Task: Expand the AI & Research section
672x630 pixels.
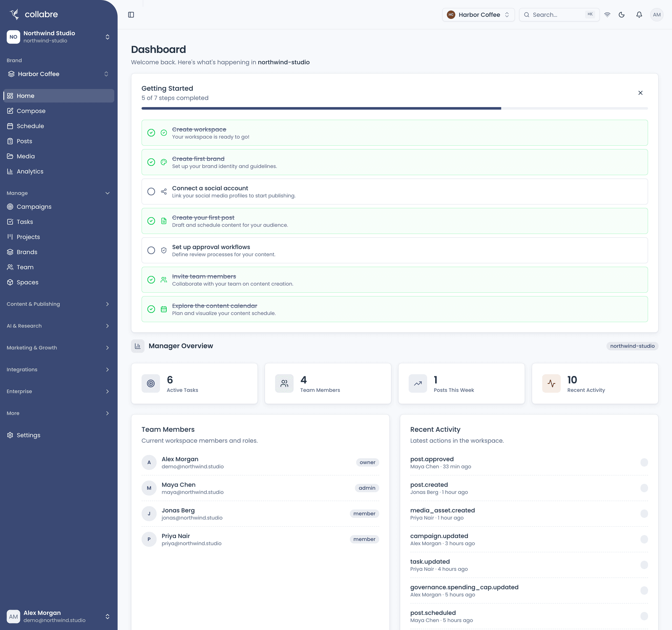Action: [x=59, y=326]
